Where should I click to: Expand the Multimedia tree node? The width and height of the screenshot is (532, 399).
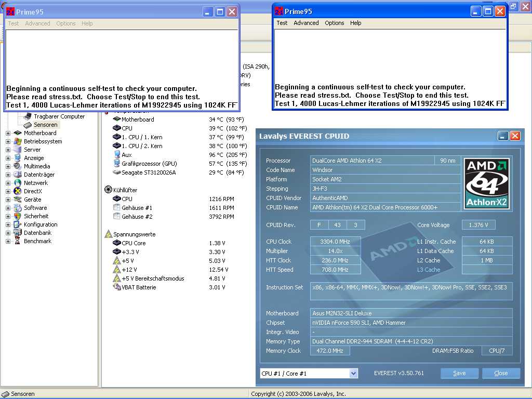[8, 166]
